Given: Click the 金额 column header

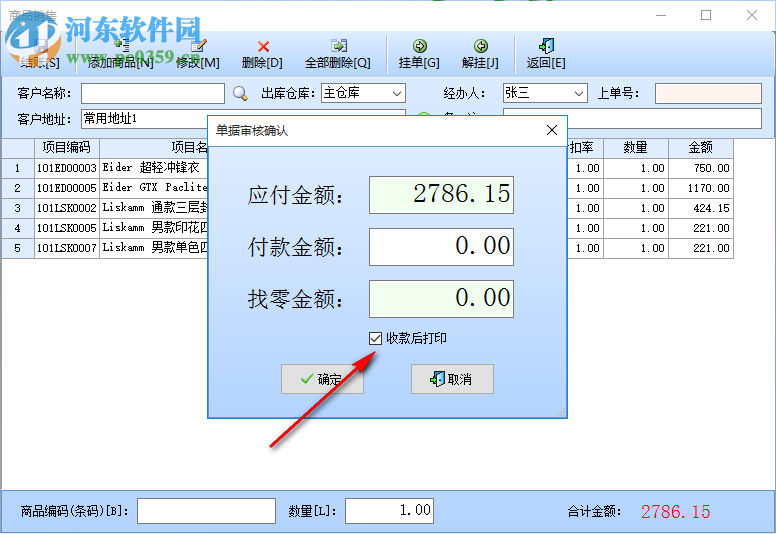Looking at the screenshot, I should coord(701,147).
